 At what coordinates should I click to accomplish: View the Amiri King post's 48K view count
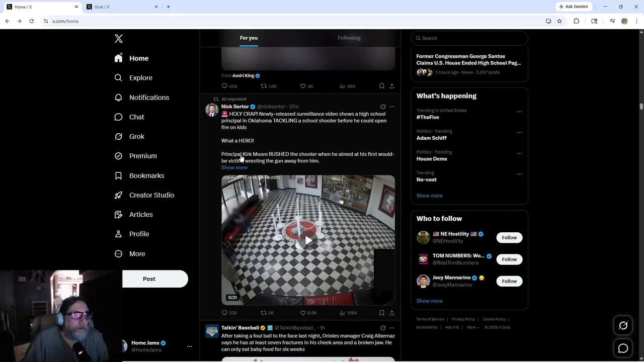pos(348,86)
